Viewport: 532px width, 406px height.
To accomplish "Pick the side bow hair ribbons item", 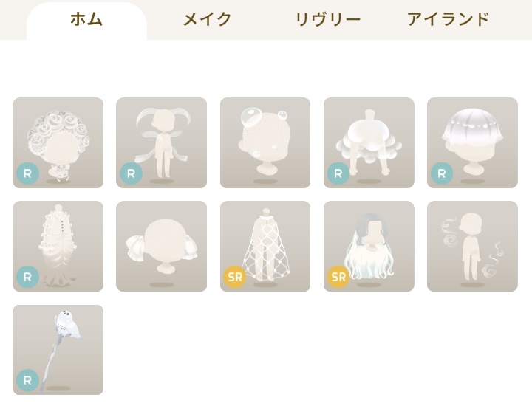I will (x=162, y=246).
